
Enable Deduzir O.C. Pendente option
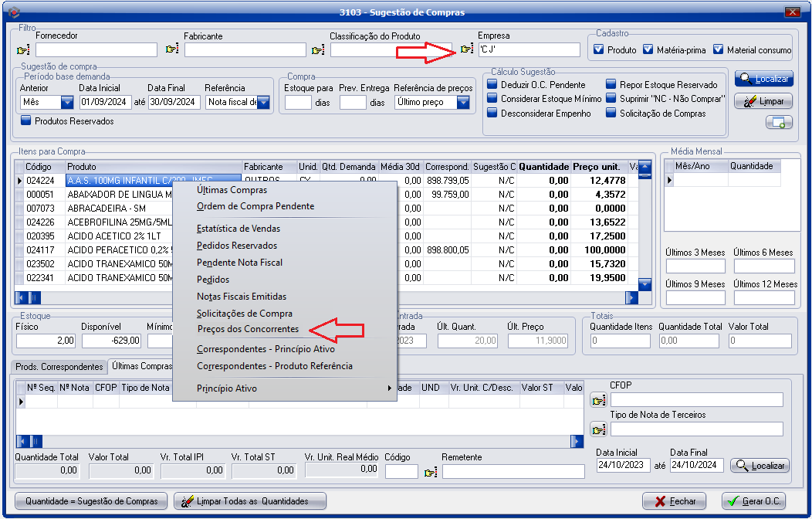[492, 84]
